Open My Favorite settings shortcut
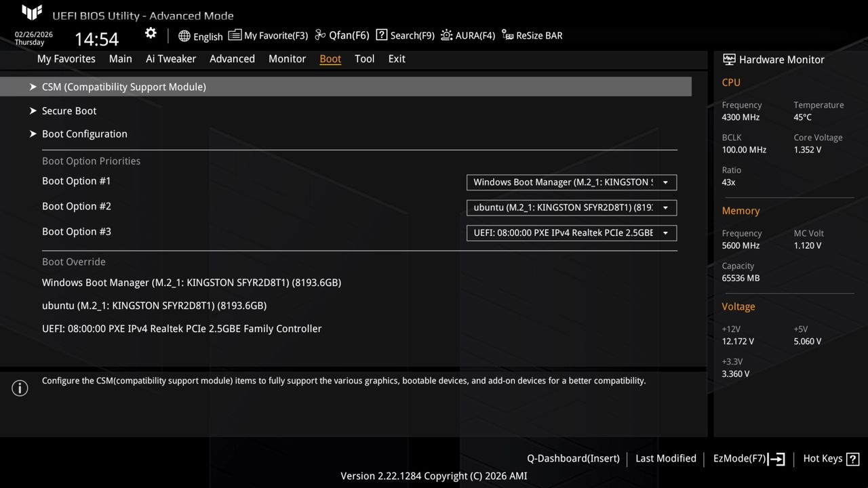The width and height of the screenshot is (868, 488). click(x=269, y=35)
